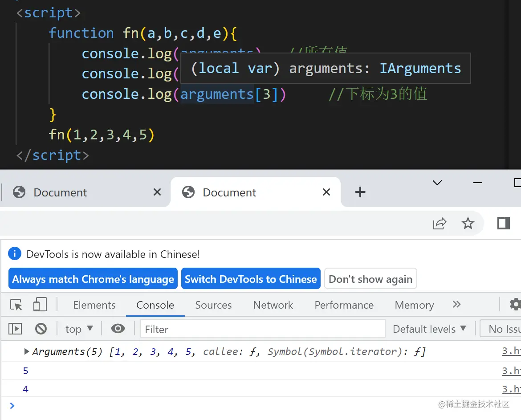Viewport: 521px width, 420px height.
Task: Open the Memory panel tab
Action: click(x=414, y=305)
